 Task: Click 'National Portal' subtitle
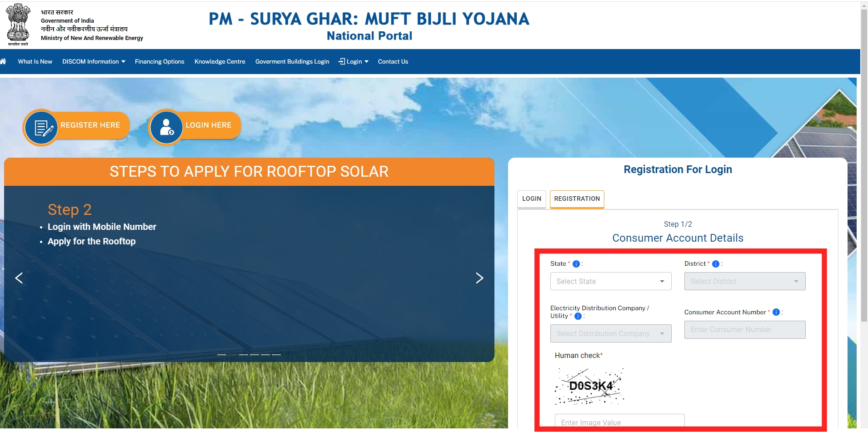(x=369, y=36)
